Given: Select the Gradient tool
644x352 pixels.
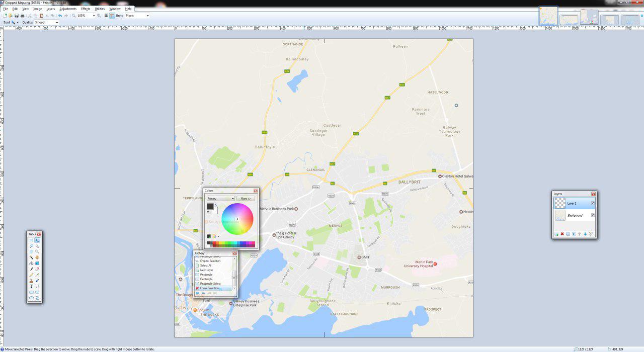Looking at the screenshot, I should (37, 263).
